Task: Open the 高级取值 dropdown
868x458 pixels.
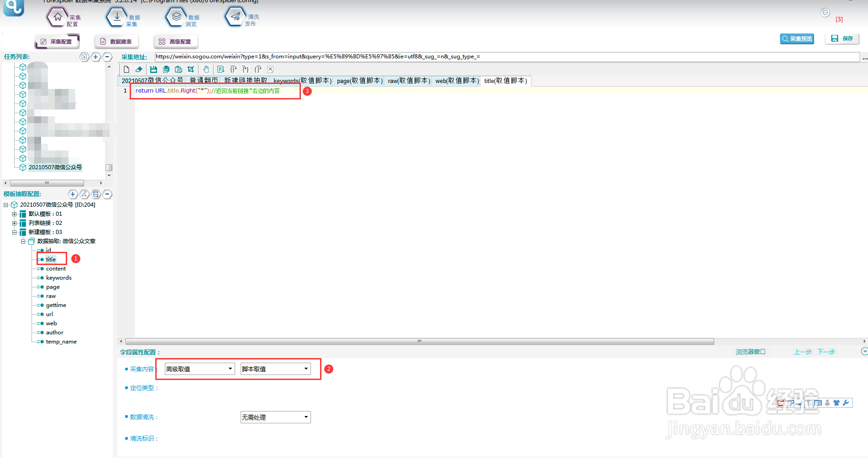Action: click(200, 369)
